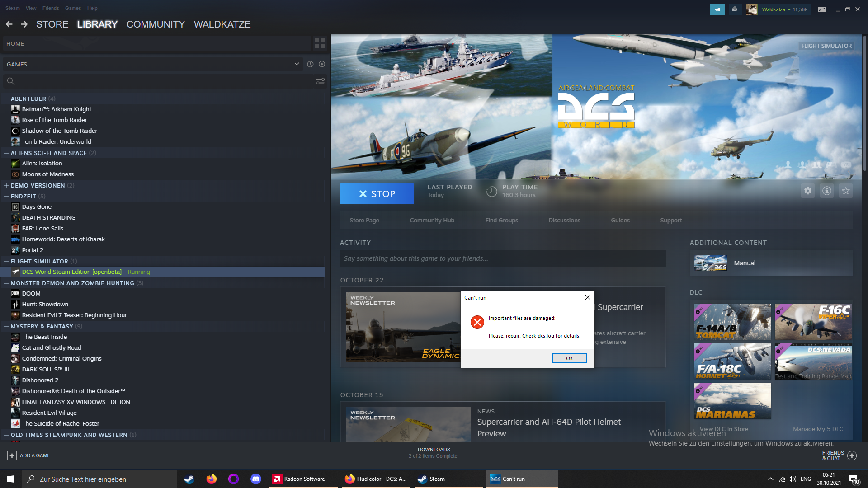Collapse the ENDZEIT category

(x=6, y=196)
